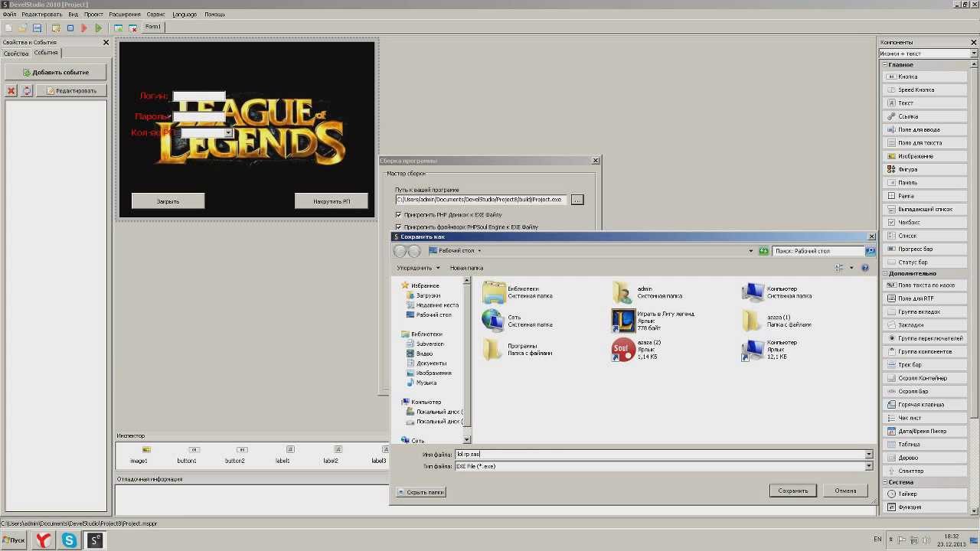Open the view options dropdown arrow
Viewport: 980px width, 551px height.
click(x=851, y=268)
